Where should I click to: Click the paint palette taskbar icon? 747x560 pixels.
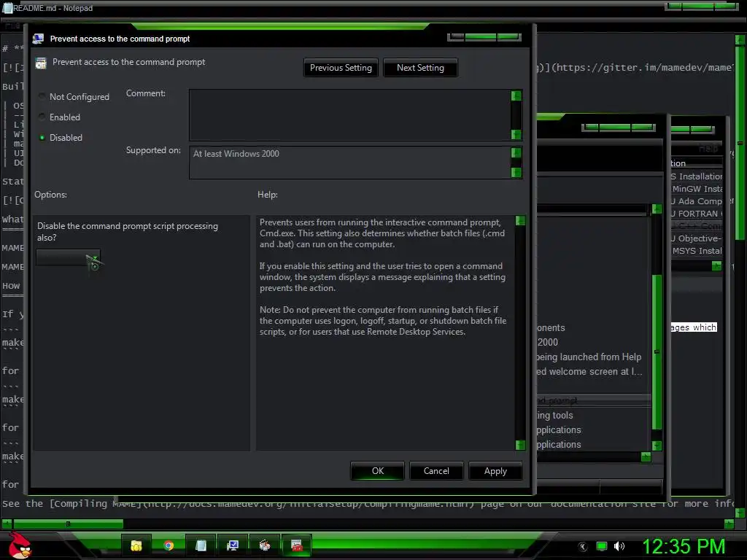point(264,545)
